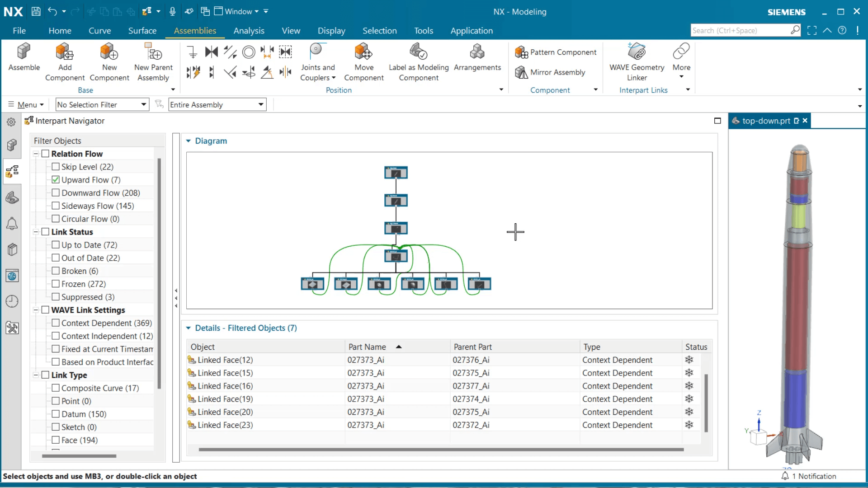Screen dimensions: 868x488
Task: Click the Assemble tool icon
Action: click(24, 52)
